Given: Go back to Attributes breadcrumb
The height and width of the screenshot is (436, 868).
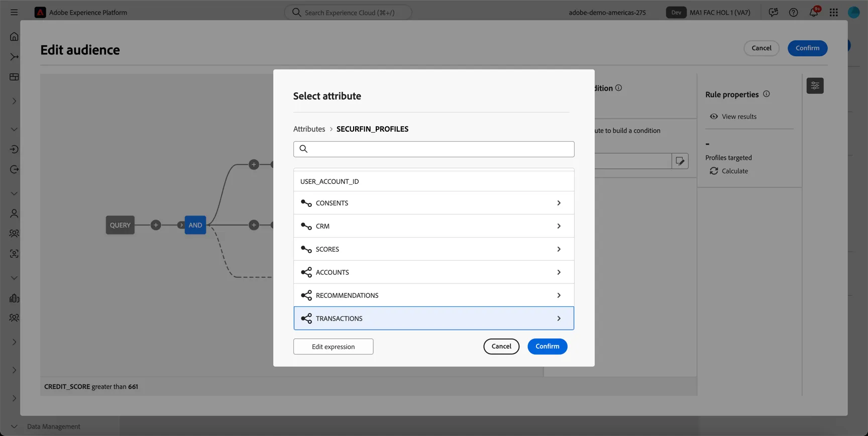Looking at the screenshot, I should coord(309,129).
